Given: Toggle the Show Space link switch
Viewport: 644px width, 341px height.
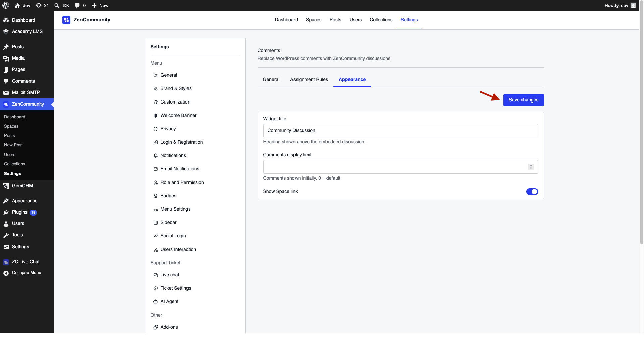Looking at the screenshot, I should 532,192.
